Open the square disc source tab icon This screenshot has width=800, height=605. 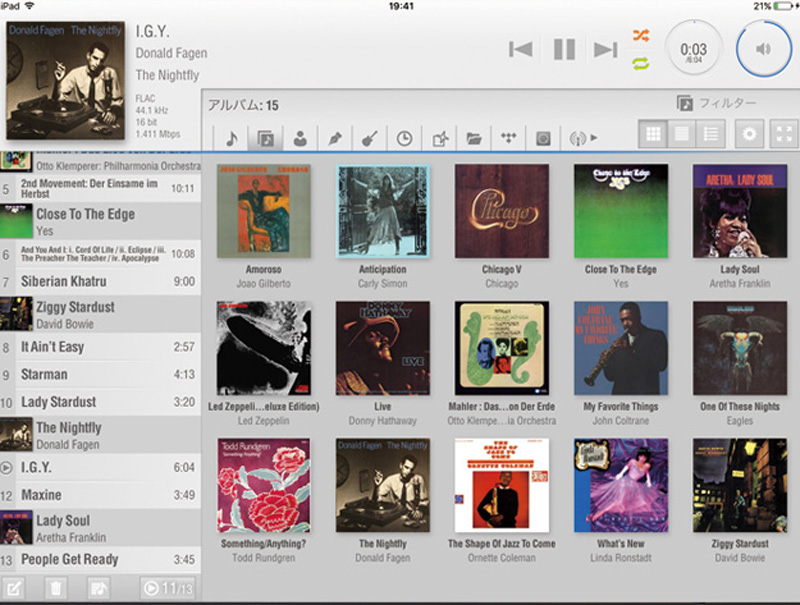pyautogui.click(x=543, y=138)
